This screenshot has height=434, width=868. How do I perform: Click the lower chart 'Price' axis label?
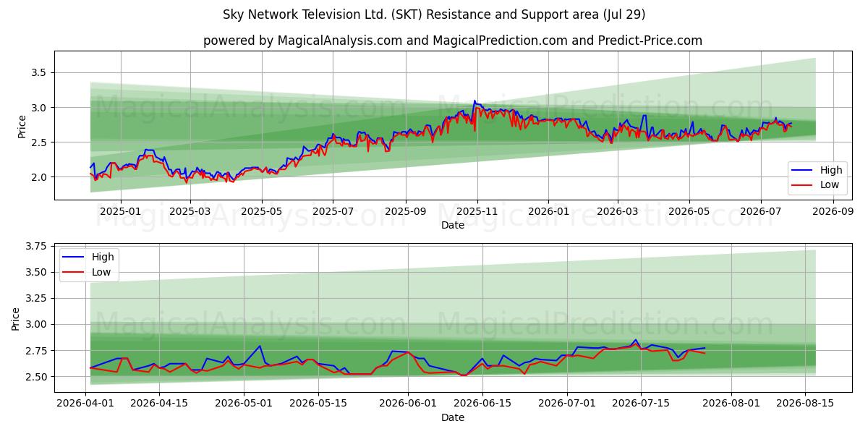point(16,318)
